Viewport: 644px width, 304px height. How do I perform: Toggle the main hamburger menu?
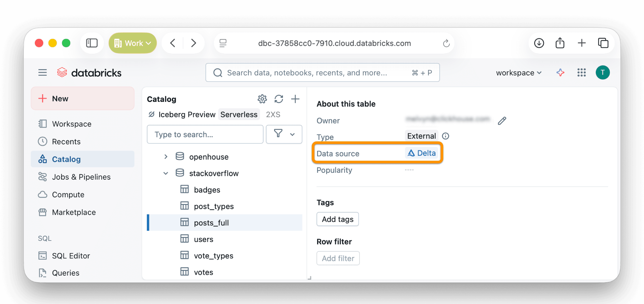[43, 73]
